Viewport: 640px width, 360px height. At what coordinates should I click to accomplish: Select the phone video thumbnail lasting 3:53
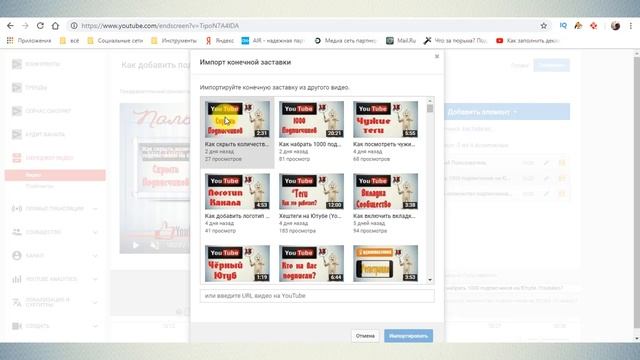[x=385, y=263]
